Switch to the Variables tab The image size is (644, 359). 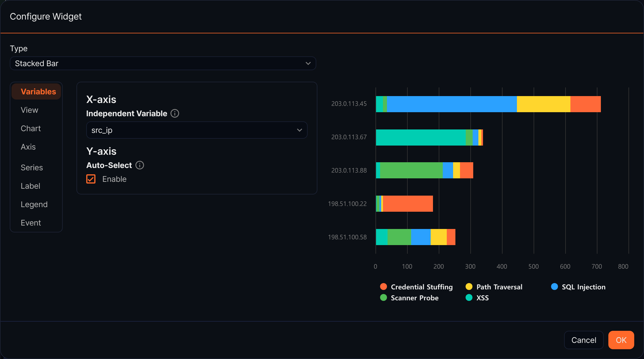(x=36, y=91)
